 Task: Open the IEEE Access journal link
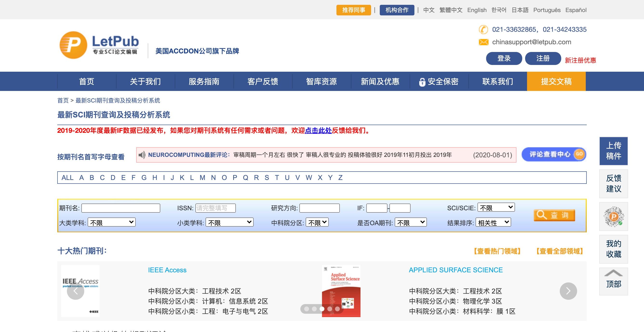(x=167, y=270)
